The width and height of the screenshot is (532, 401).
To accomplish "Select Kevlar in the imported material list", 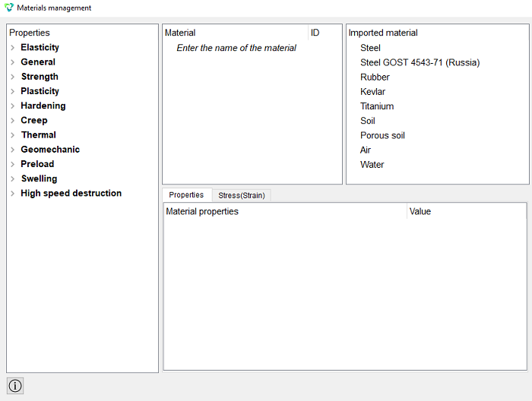I will 373,92.
